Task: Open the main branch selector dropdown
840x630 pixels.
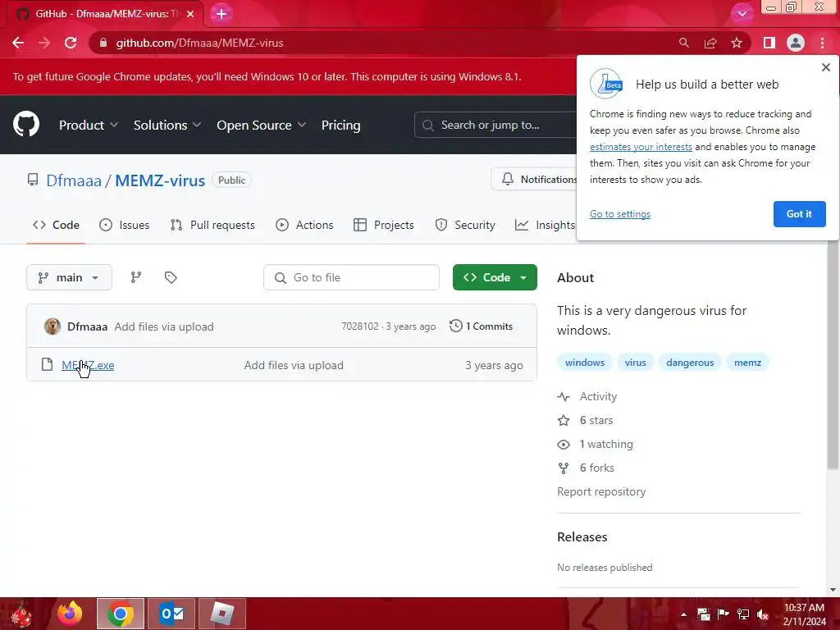Action: coord(69,277)
